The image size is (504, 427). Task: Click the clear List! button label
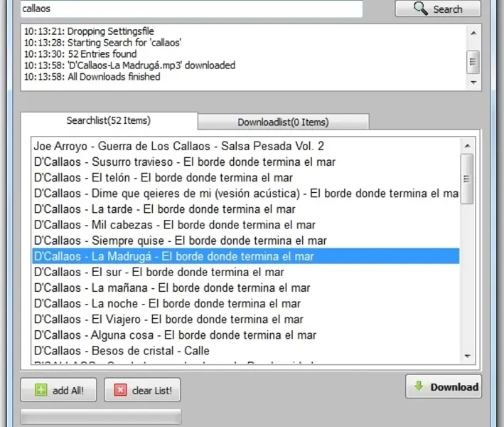coord(152,391)
